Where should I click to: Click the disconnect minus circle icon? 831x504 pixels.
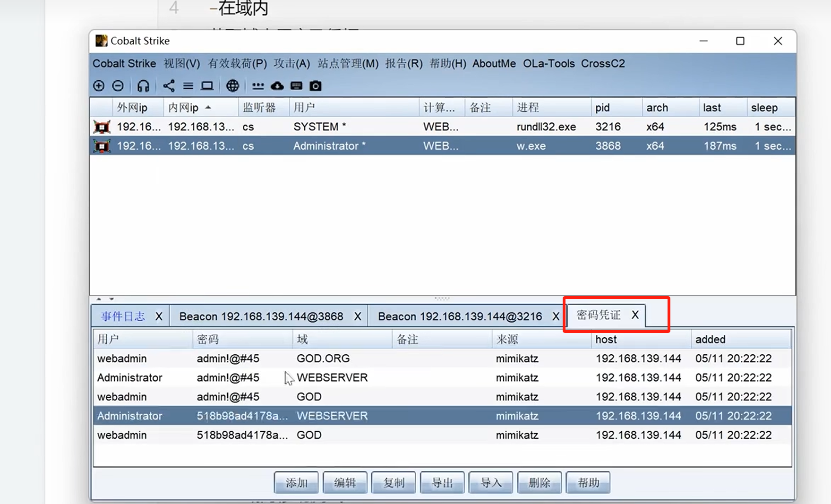(118, 86)
